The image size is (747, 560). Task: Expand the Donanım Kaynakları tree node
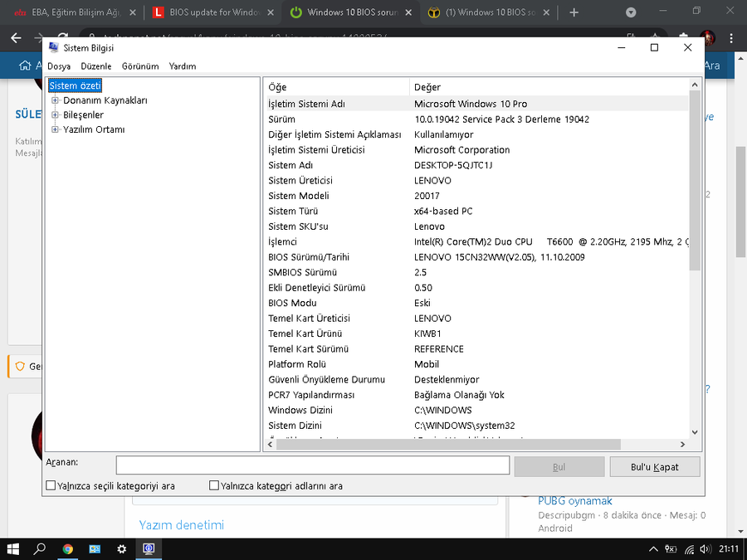click(x=56, y=100)
